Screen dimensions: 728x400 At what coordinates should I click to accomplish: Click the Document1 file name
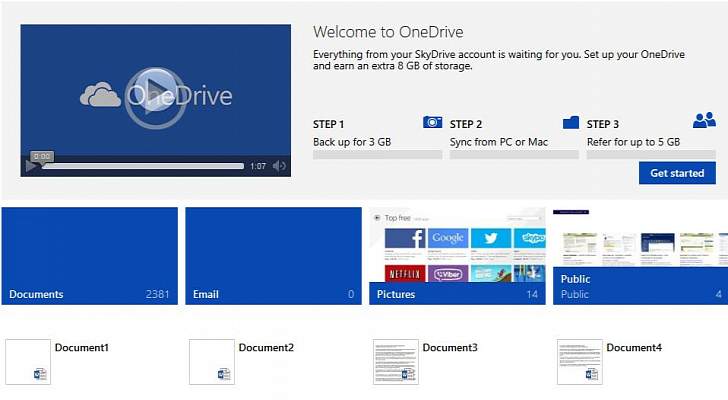point(82,348)
